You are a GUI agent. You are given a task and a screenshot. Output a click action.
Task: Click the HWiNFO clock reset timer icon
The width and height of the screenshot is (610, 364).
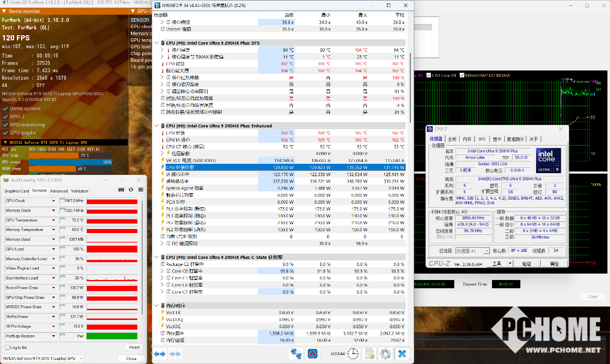(353, 353)
